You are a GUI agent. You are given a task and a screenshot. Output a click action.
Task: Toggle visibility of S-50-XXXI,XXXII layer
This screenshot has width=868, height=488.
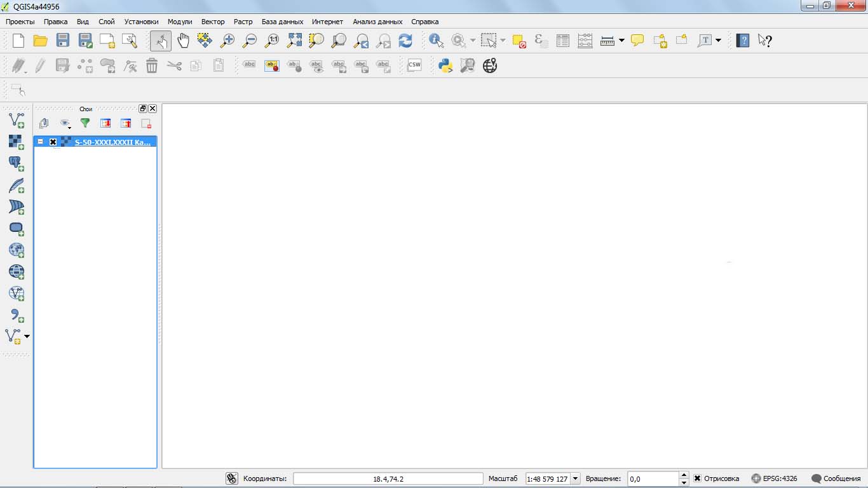(53, 142)
